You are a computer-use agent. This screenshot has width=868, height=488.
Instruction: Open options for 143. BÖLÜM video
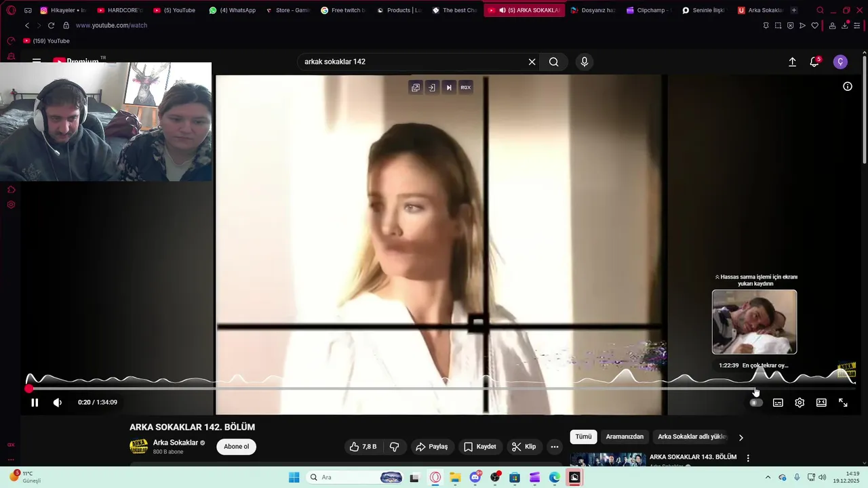(x=748, y=459)
